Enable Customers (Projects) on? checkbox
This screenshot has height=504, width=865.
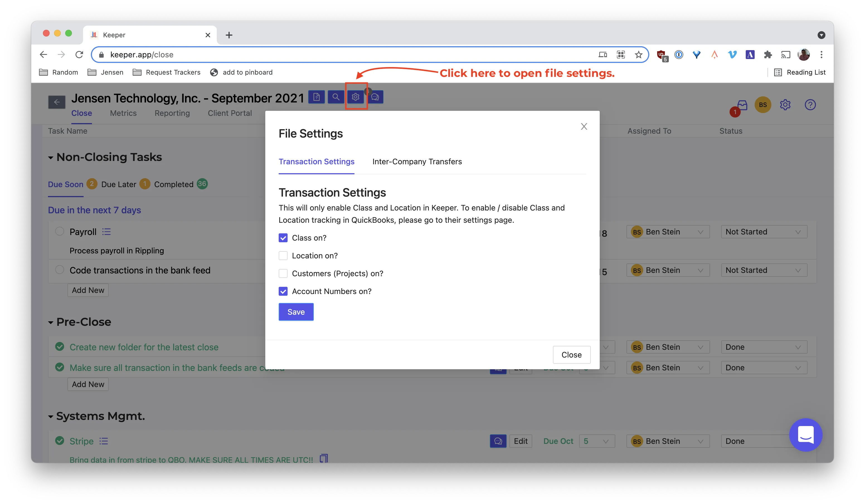pos(283,273)
